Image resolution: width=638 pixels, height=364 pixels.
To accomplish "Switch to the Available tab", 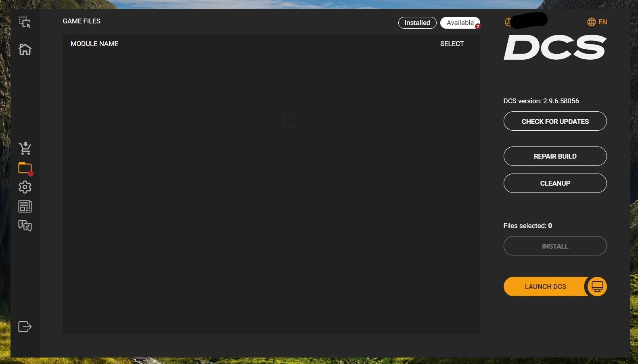I will point(460,23).
